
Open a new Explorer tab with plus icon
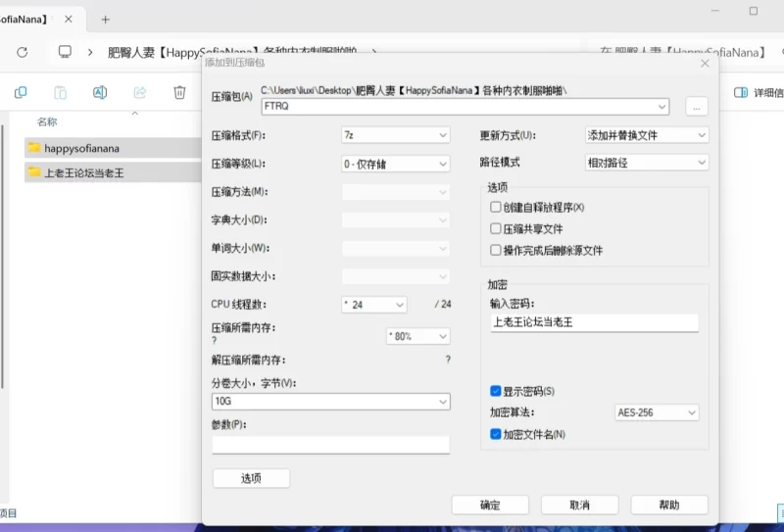(x=105, y=19)
